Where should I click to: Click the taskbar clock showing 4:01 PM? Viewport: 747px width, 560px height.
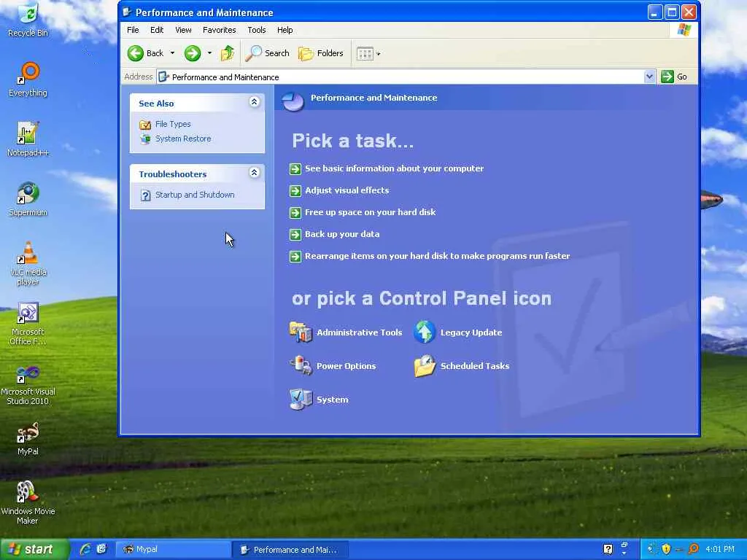720,549
